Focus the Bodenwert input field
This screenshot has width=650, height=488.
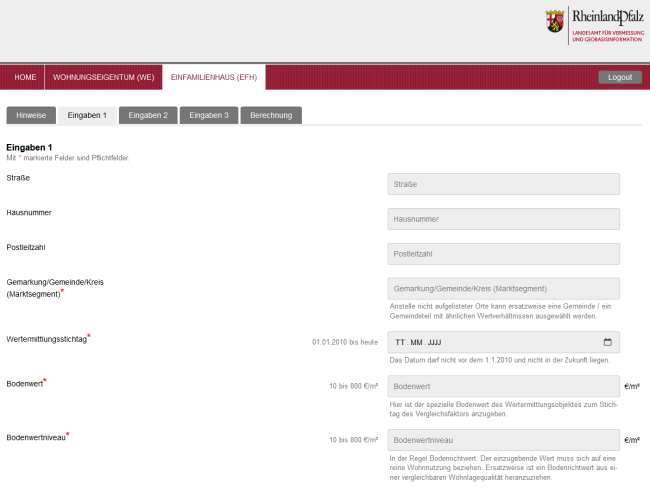click(x=503, y=386)
